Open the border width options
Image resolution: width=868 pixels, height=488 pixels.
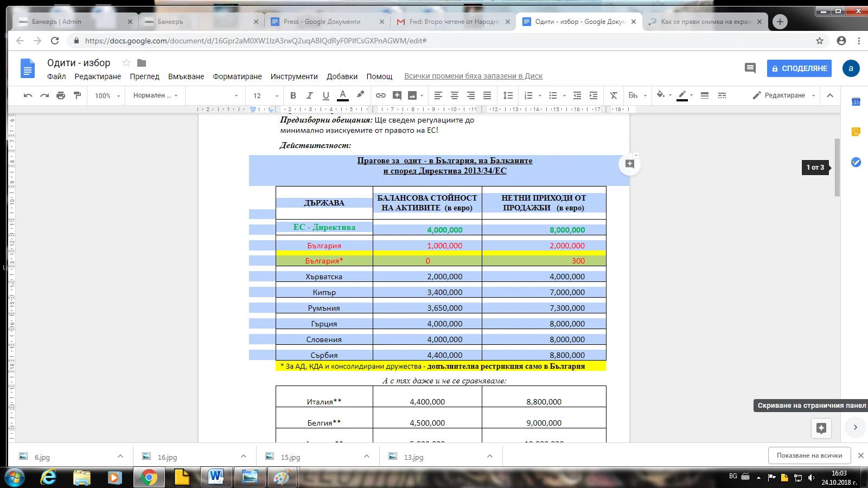[705, 95]
